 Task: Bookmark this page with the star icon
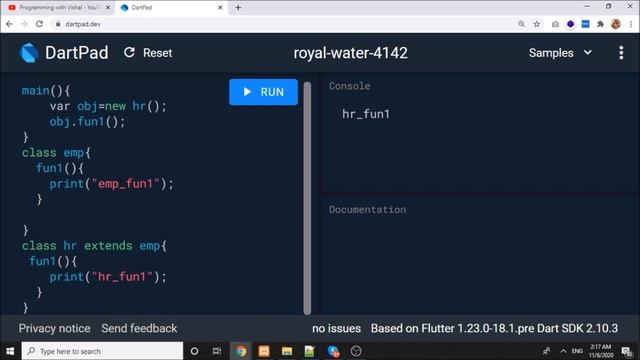tap(536, 24)
